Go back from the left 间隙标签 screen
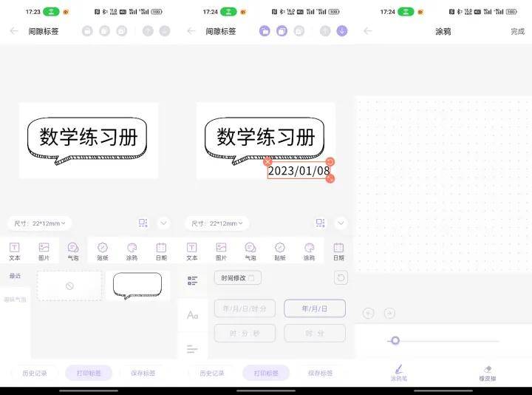 (13, 31)
